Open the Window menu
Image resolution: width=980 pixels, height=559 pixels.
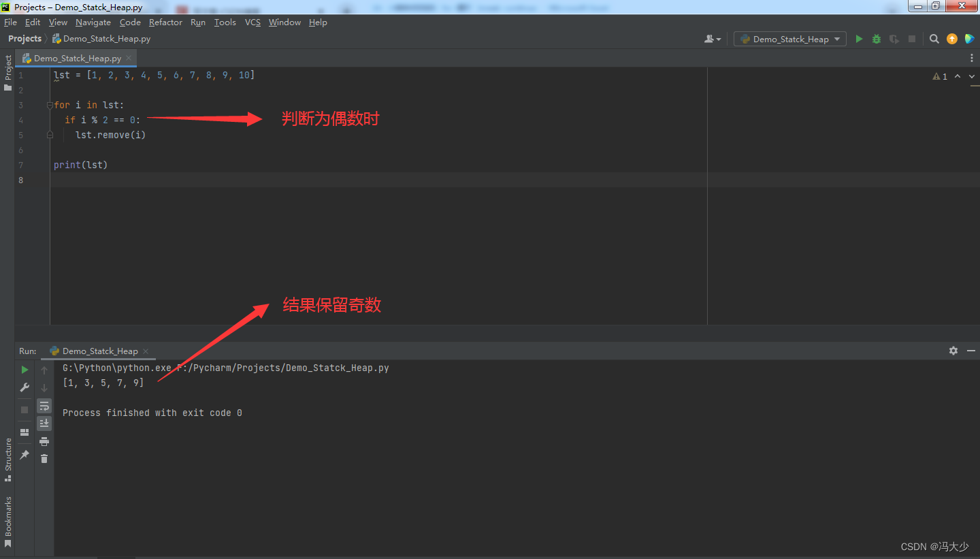tap(284, 22)
